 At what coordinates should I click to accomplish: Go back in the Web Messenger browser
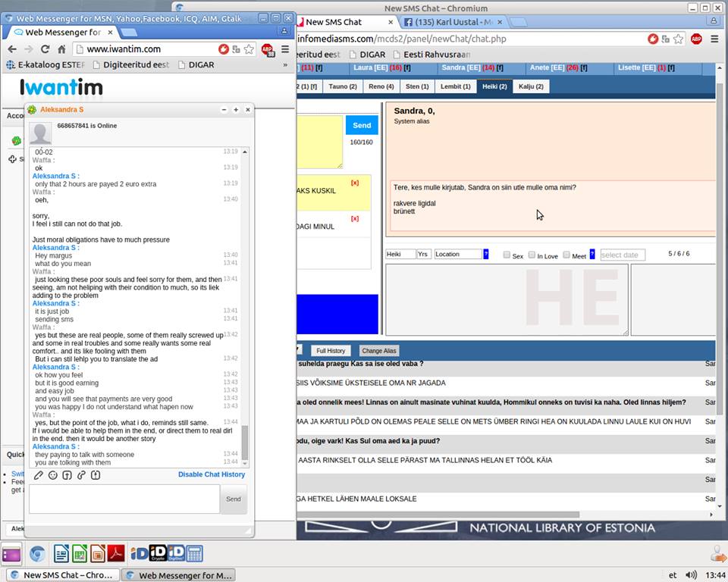[12, 49]
